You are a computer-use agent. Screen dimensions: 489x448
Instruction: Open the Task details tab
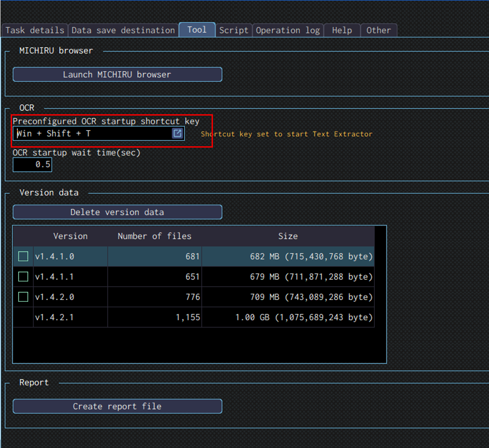[35, 30]
